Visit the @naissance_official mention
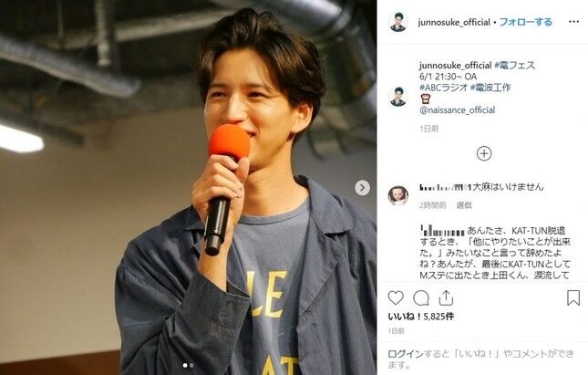This screenshot has height=375, width=588. tap(457, 110)
